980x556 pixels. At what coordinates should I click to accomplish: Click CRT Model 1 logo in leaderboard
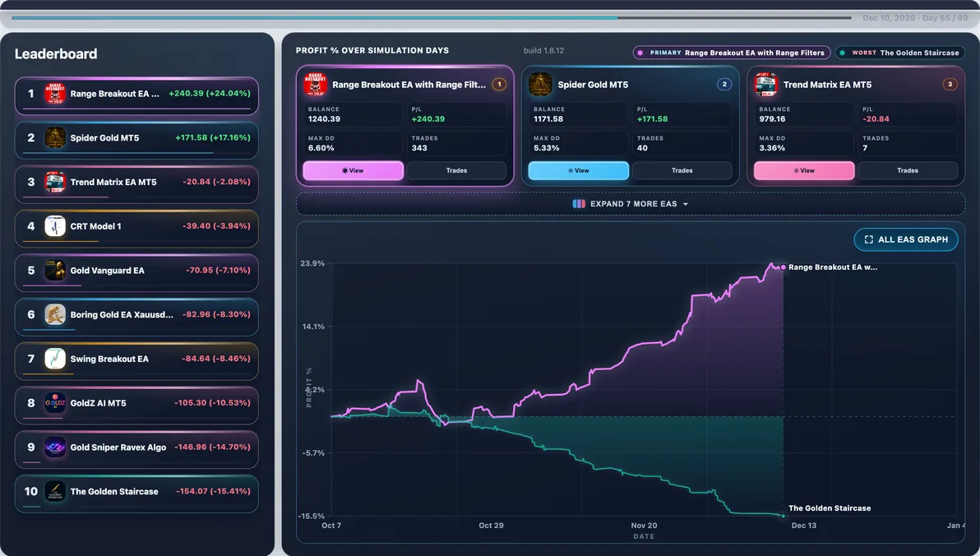(55, 226)
